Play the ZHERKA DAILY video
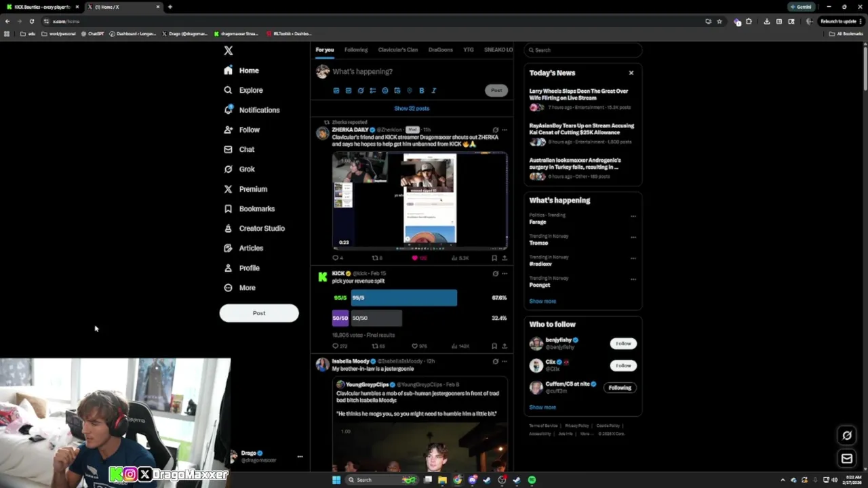 point(420,201)
